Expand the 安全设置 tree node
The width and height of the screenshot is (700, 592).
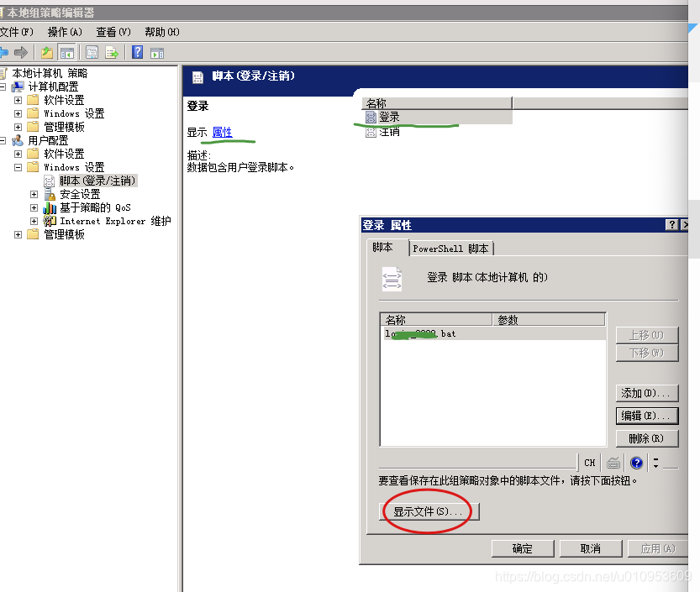point(34,193)
